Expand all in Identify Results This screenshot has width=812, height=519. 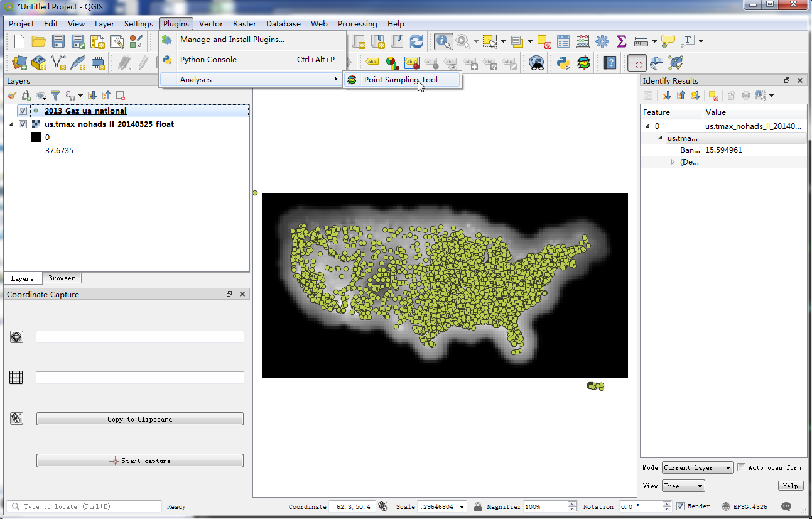click(666, 96)
